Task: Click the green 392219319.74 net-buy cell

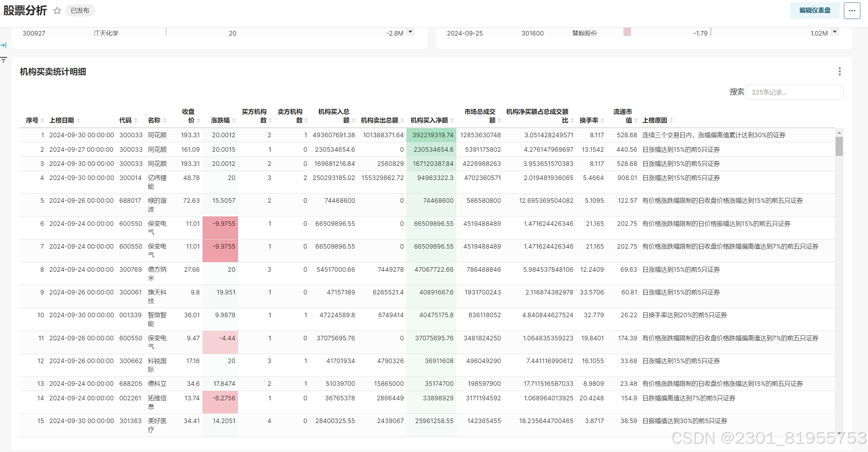Action: point(431,135)
